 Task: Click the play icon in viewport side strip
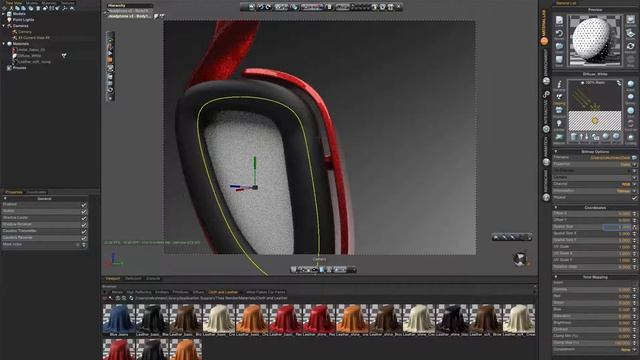pyautogui.click(x=110, y=53)
